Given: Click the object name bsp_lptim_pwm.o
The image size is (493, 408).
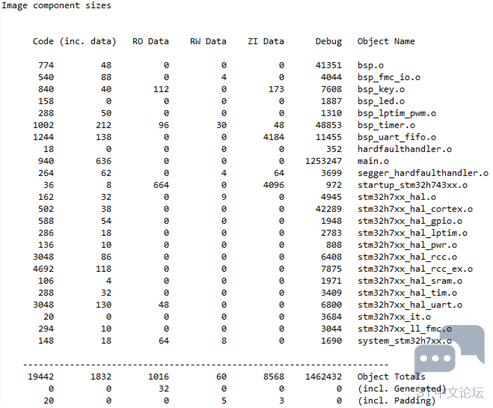Looking at the screenshot, I should pos(397,113).
